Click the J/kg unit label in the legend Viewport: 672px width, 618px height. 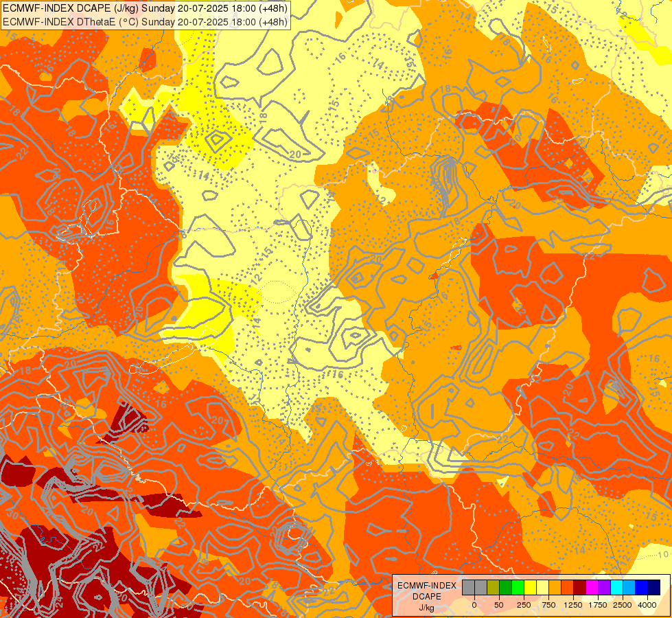pos(426,608)
